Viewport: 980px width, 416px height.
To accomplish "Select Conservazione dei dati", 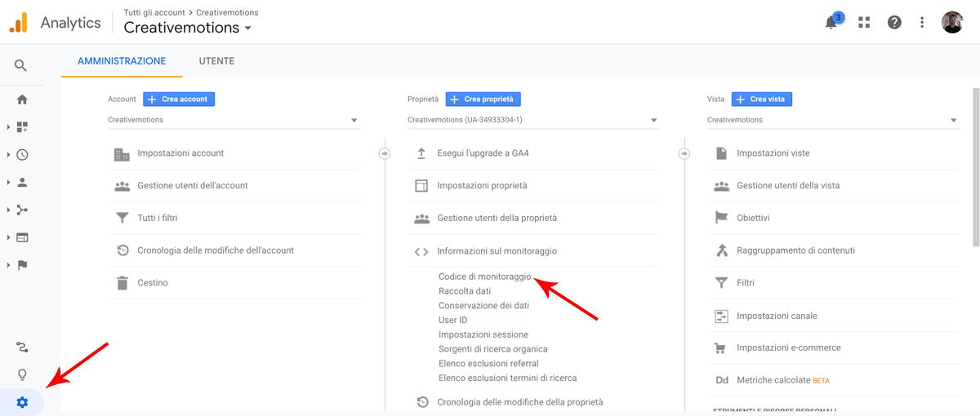I will (483, 306).
